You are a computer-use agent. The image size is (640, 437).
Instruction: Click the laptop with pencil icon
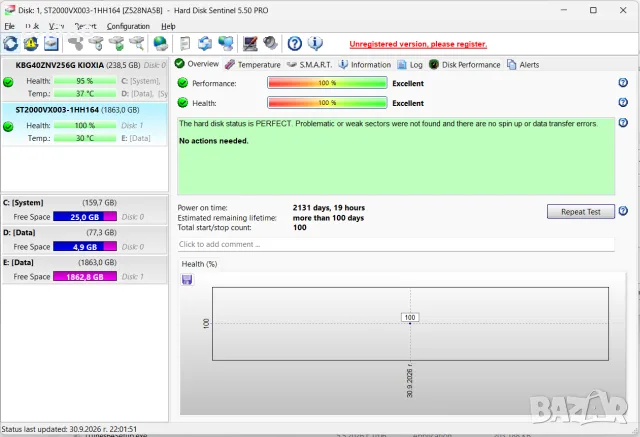250,43
